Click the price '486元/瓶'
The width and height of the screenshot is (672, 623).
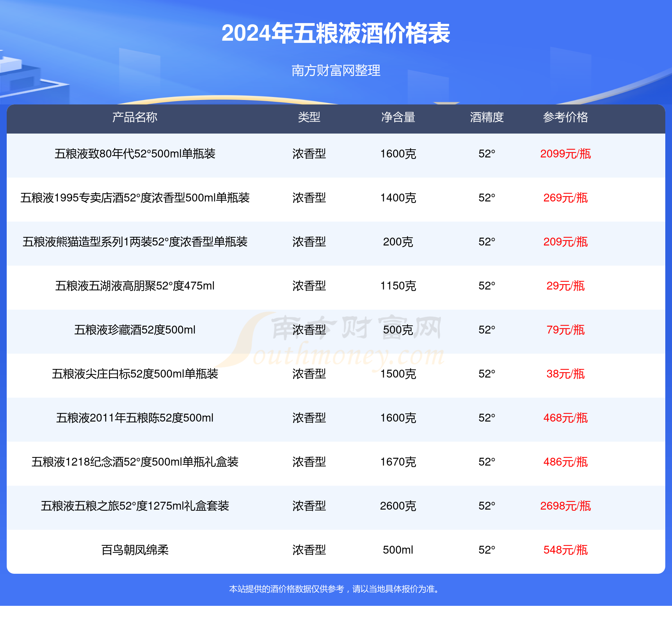pos(565,462)
